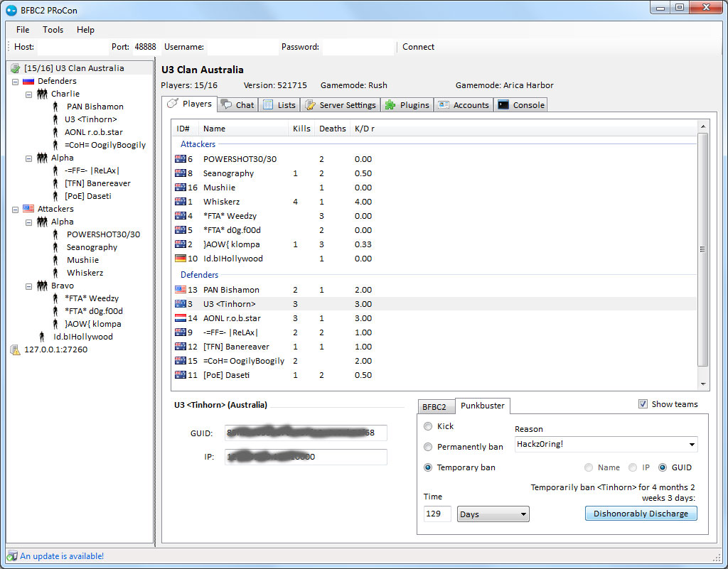Collapse the Defenders Alpha squad node

coord(28,158)
